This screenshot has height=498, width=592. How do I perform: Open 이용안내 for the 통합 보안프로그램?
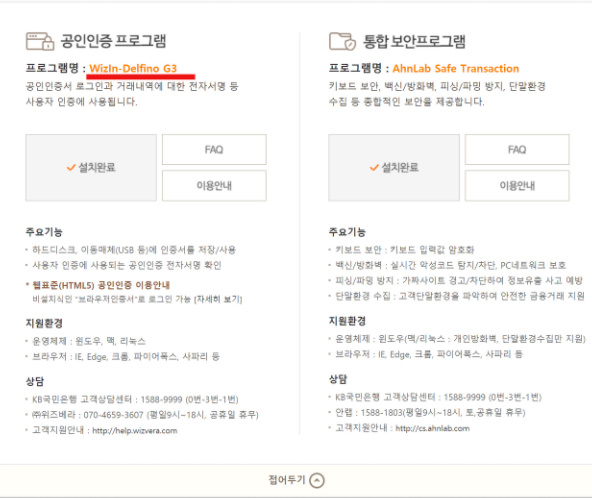517,186
